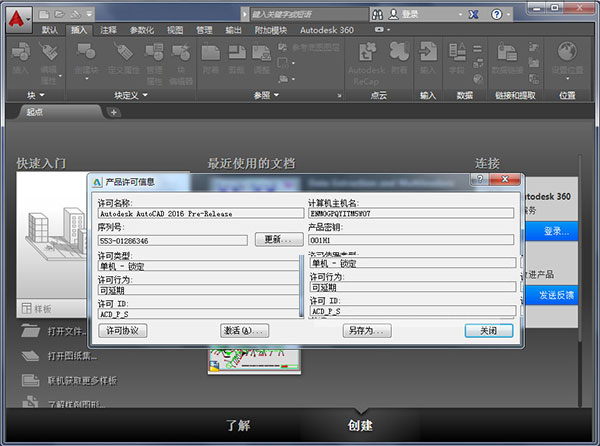This screenshot has height=446, width=600.
Task: Switch to the 了解 page at bottom
Action: coord(238,425)
